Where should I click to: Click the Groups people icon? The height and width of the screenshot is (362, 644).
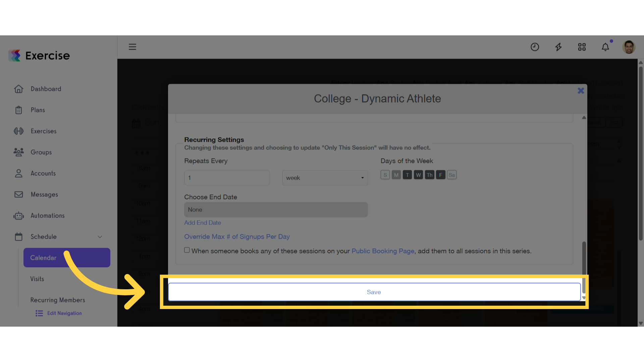tap(19, 152)
